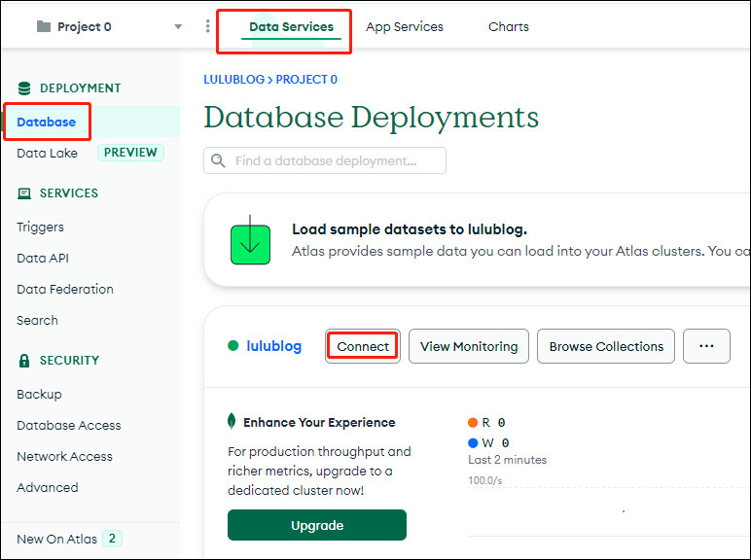The width and height of the screenshot is (751, 560).
Task: Click the Find a database deployment field
Action: coord(325,160)
